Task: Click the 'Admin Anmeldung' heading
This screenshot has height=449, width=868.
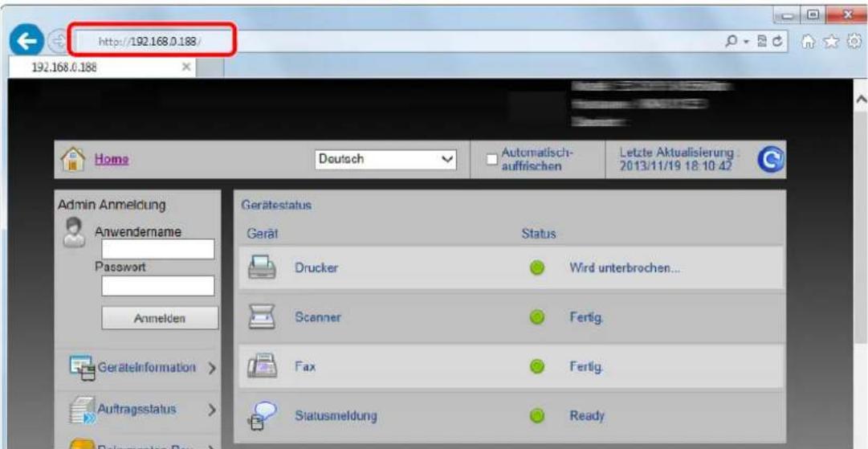Action: tap(112, 205)
